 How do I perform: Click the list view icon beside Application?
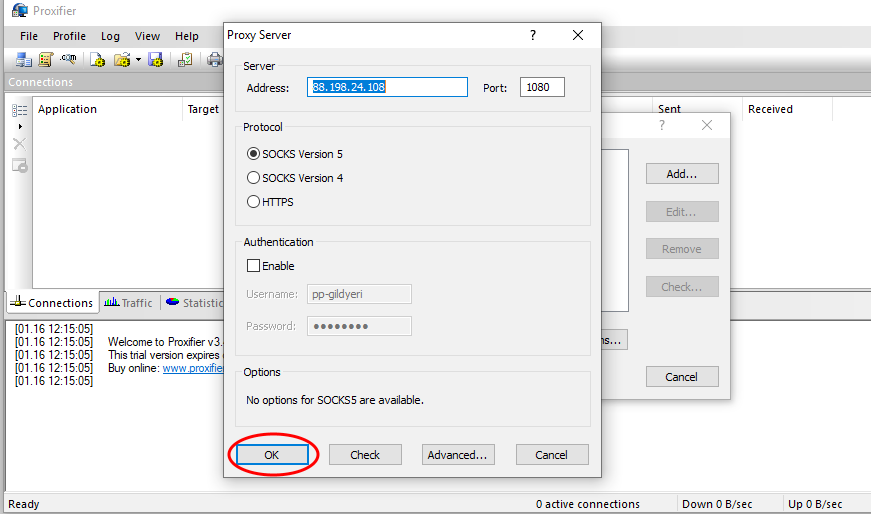point(19,110)
